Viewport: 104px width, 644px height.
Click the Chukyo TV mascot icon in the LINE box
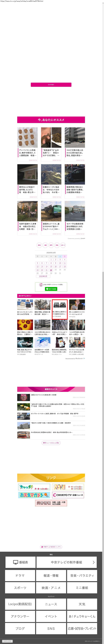pyautogui.click(x=41, y=284)
